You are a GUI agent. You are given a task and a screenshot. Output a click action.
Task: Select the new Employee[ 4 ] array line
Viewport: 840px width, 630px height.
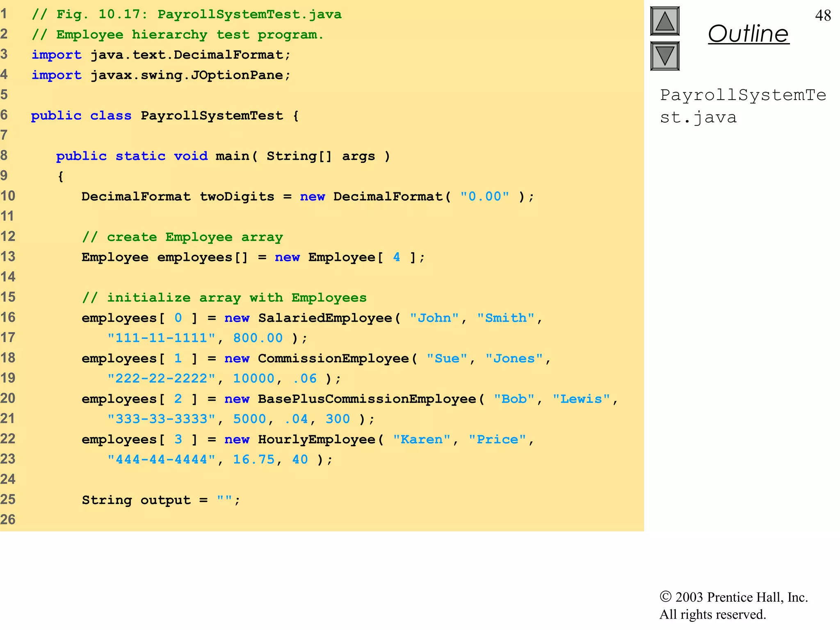(x=253, y=257)
